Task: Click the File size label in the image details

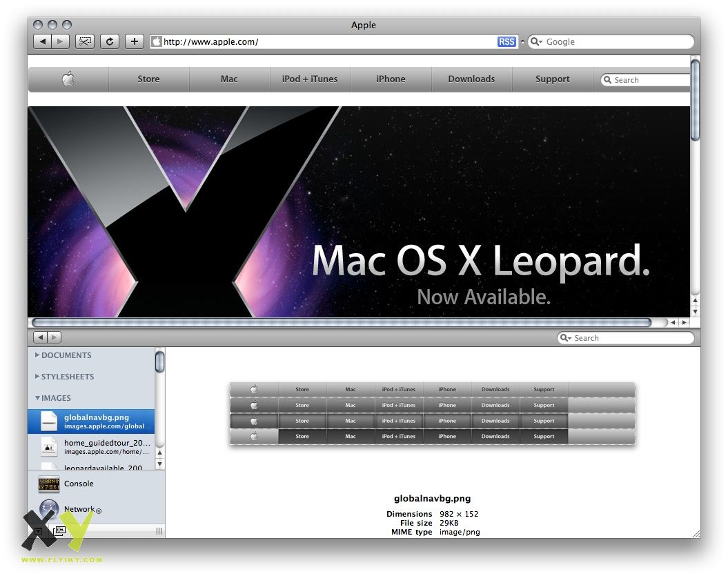Action: point(416,523)
